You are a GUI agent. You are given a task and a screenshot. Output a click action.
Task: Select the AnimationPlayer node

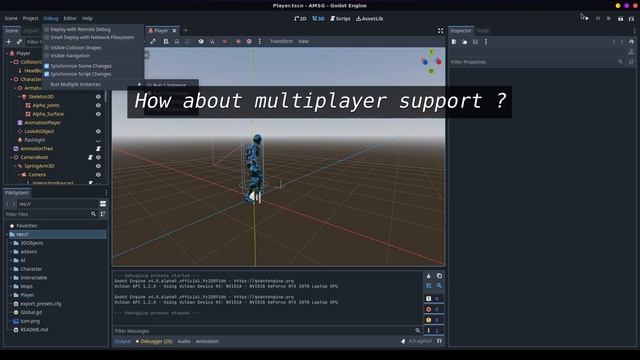(x=42, y=122)
